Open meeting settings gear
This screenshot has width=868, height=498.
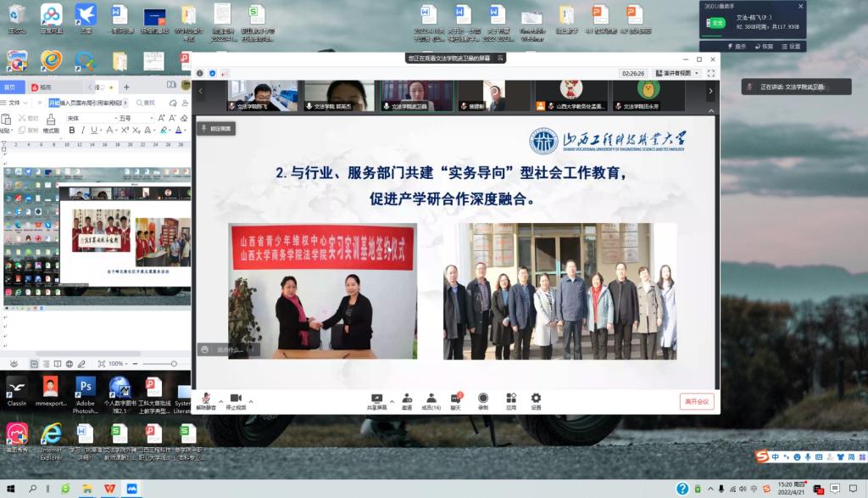[536, 399]
